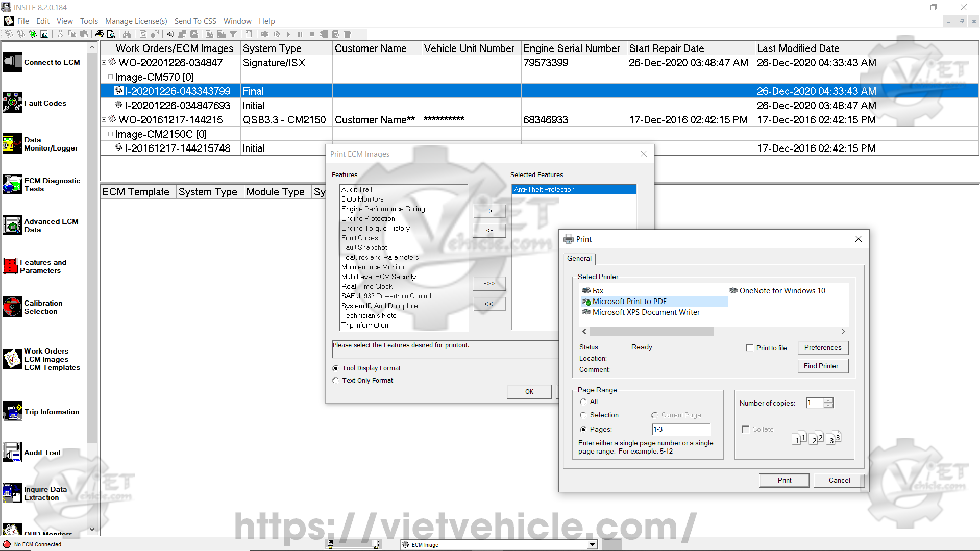Open the Data Monitor/Logger icon

click(13, 144)
